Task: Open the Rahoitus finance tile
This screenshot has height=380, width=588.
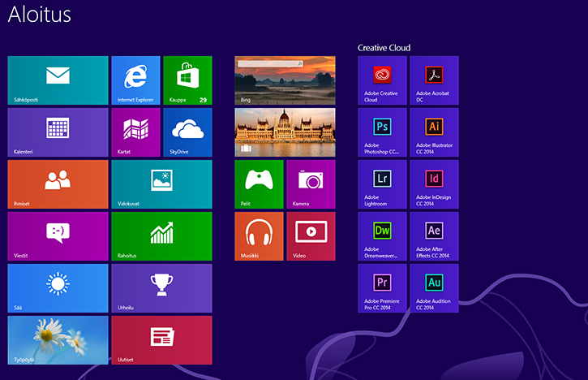Action: (x=161, y=236)
